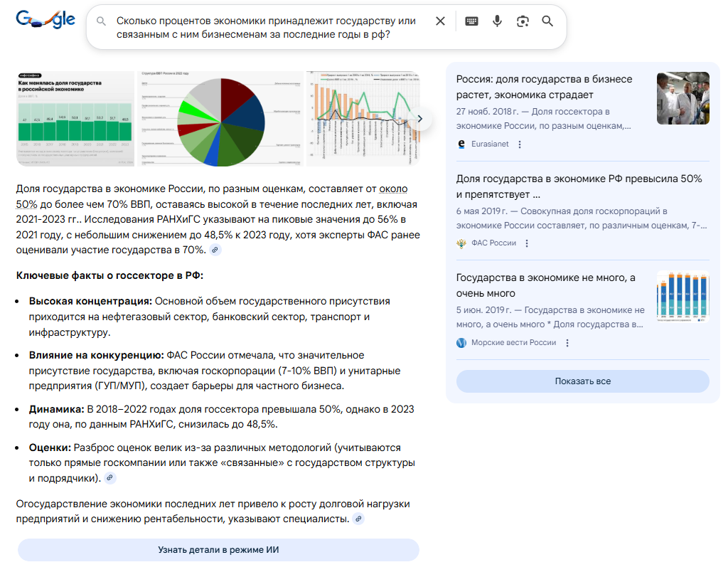728x572 pixels.
Task: Click the magnifier icon at left of search box
Action: point(101,21)
